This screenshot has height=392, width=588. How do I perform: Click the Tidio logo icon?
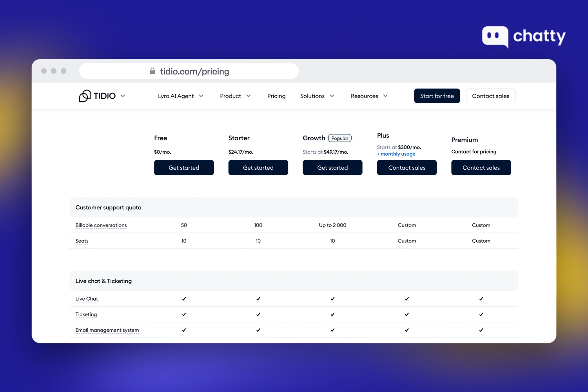85,96
